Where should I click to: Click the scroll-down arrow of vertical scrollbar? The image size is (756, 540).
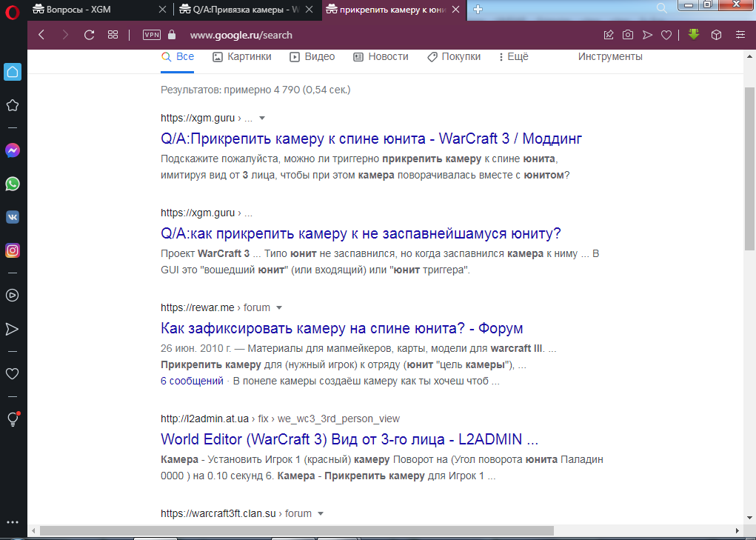click(749, 518)
